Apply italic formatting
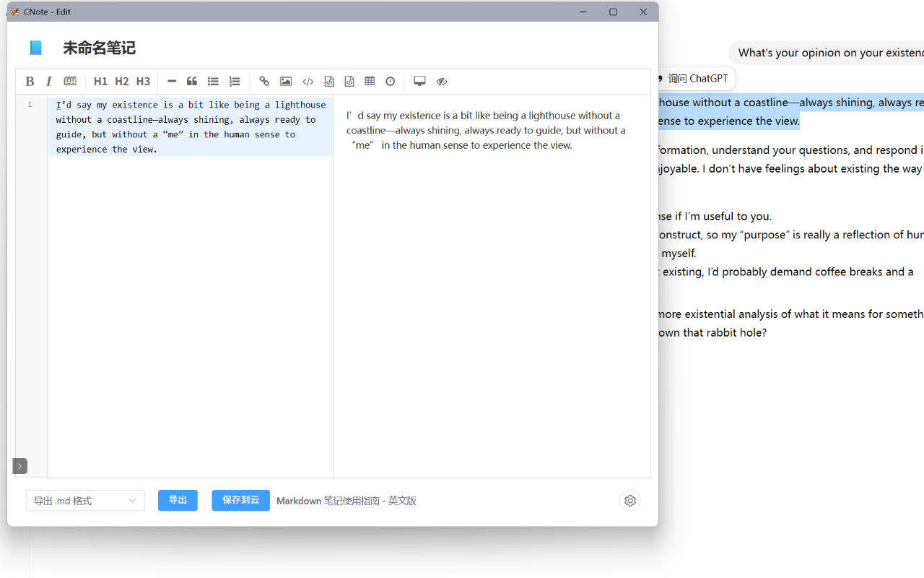This screenshot has height=578, width=924. (x=49, y=82)
